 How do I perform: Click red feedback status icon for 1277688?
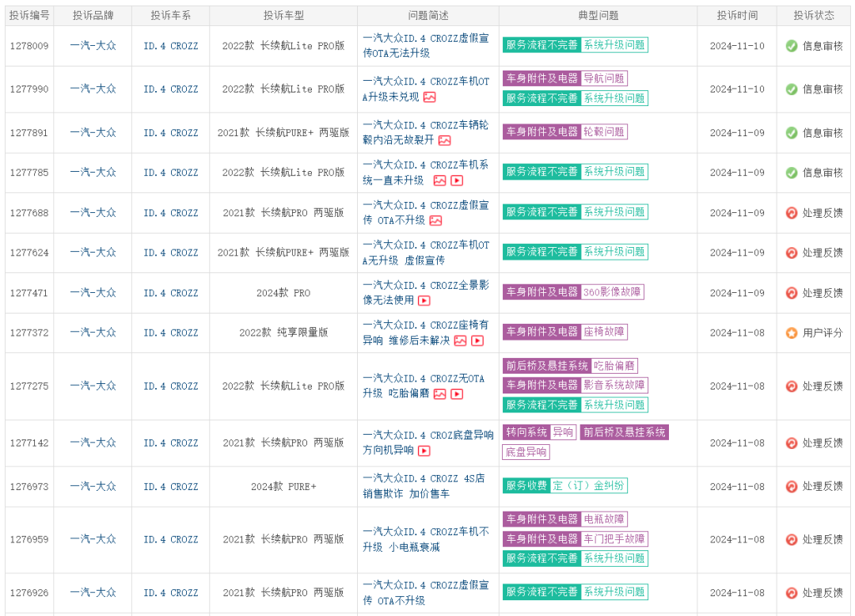791,213
